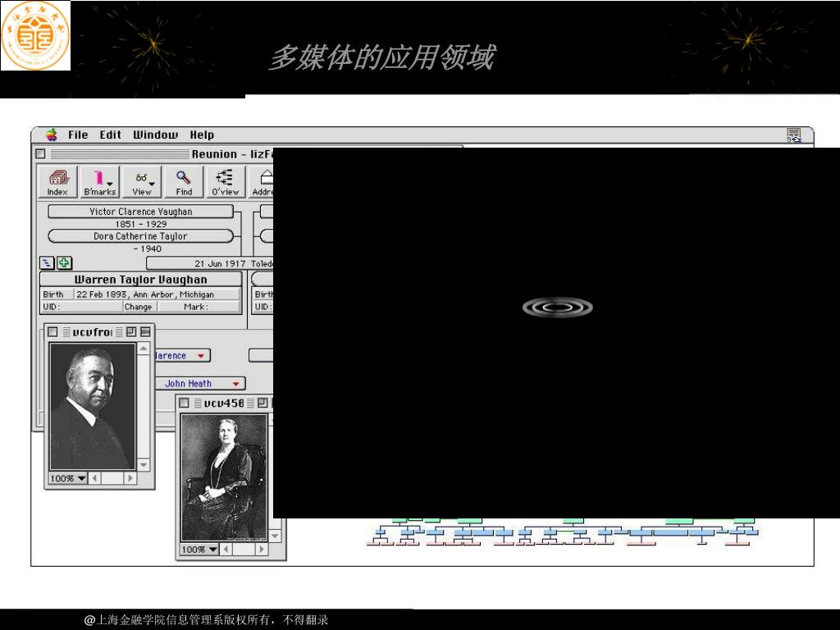Open the Apple menu icon
840x630 pixels.
click(x=52, y=135)
